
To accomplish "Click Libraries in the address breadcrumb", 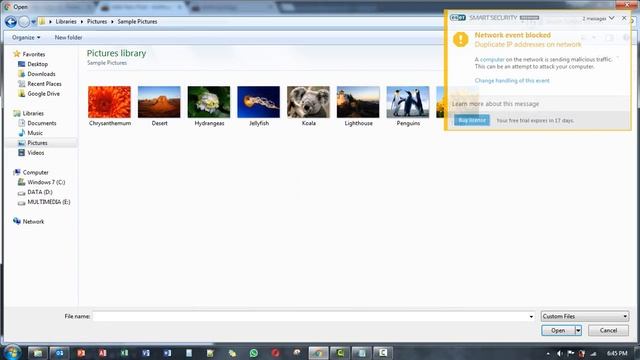I will 66,22.
